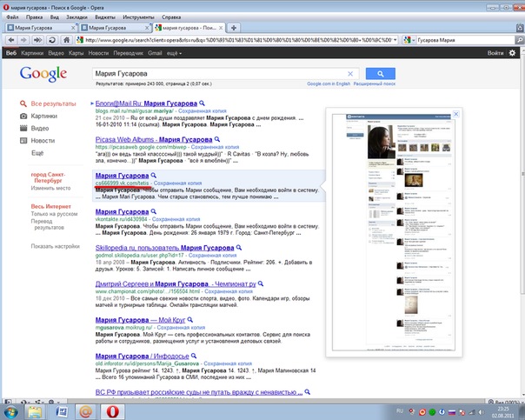Screen dimensions: 525x420
Task: Select Только на русском filter
Action: [54, 214]
